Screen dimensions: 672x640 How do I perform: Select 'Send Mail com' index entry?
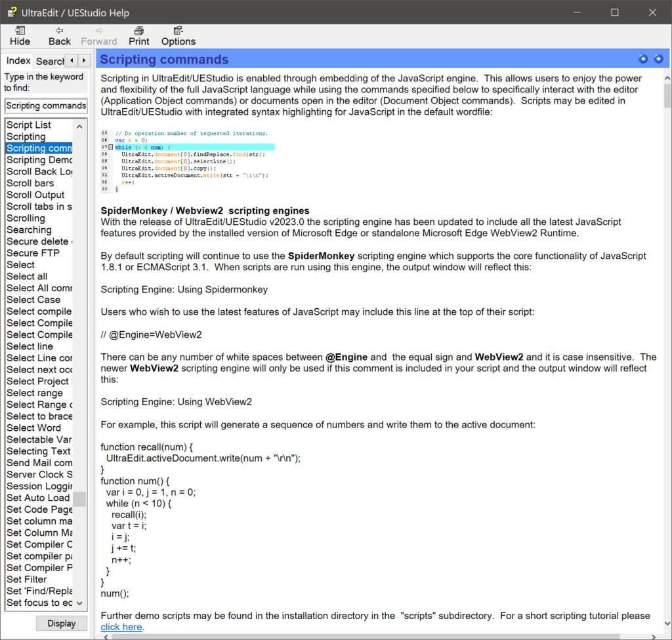pyautogui.click(x=39, y=463)
